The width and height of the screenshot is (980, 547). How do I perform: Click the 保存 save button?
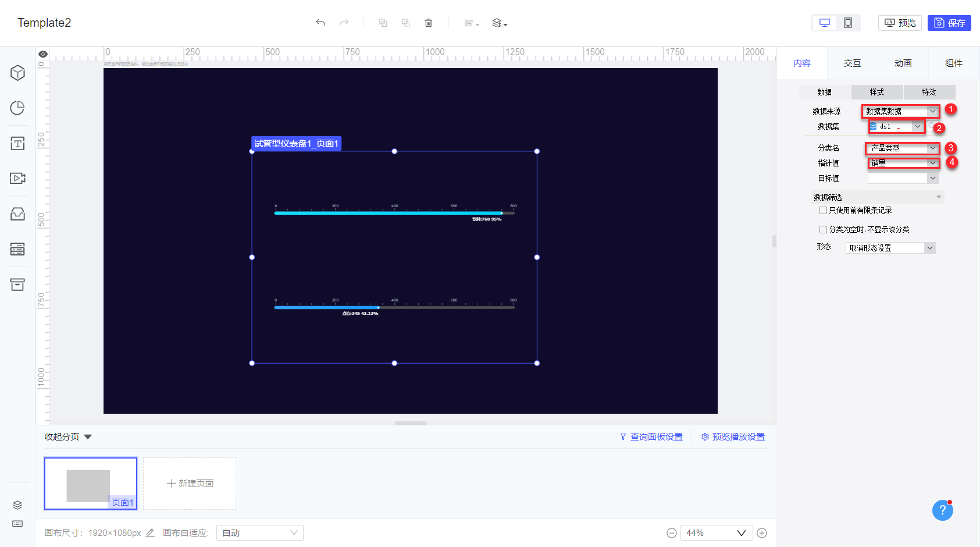coord(949,23)
